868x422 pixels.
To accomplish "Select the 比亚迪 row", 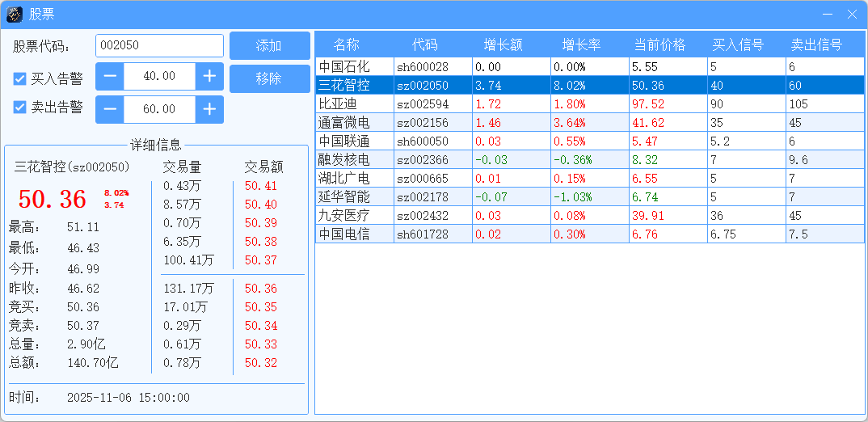I will click(x=590, y=103).
